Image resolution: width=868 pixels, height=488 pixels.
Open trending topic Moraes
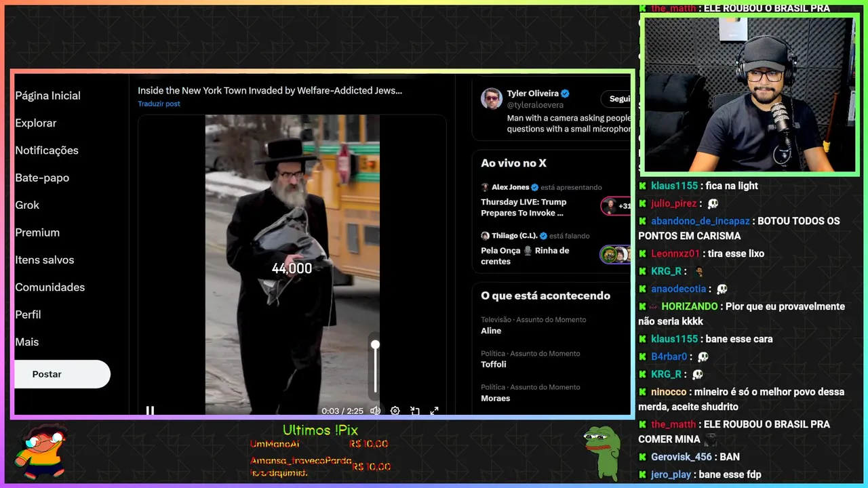click(496, 399)
